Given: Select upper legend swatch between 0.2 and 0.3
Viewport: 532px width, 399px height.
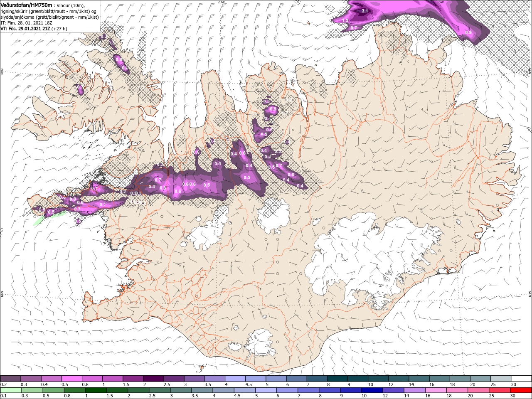Looking at the screenshot, I should 10,379.
